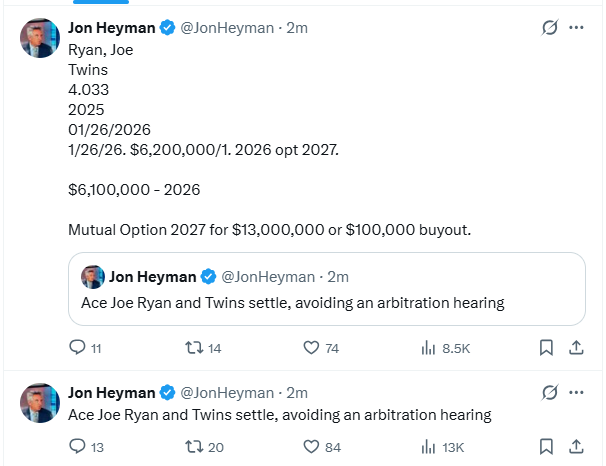Share the first Jon Heyman tweet
This screenshot has width=606, height=466.
(x=576, y=348)
